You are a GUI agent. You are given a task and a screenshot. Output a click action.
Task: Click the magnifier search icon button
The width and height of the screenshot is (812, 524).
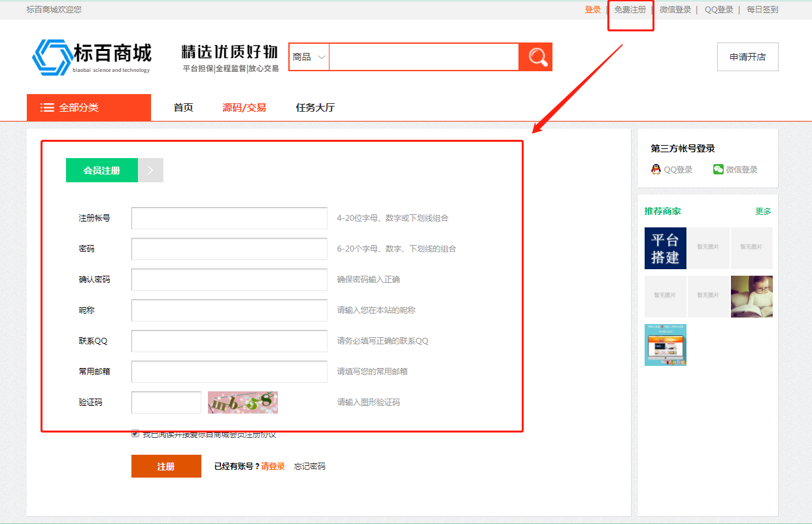click(536, 57)
